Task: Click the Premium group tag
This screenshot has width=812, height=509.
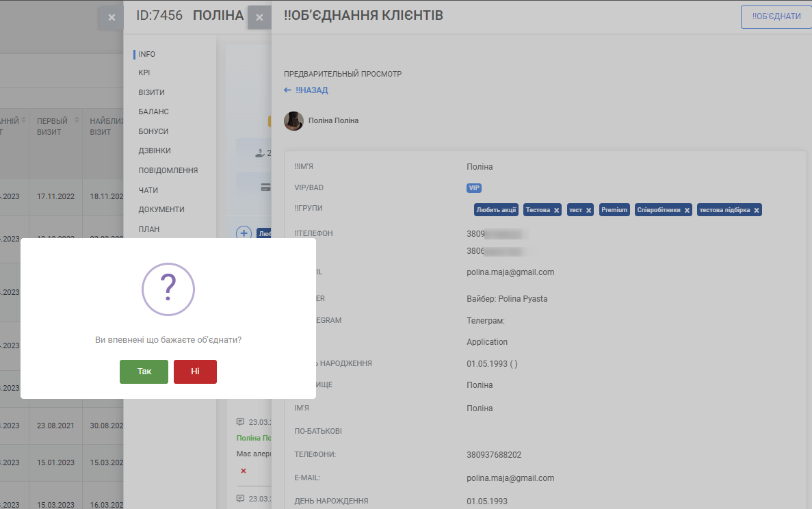Action: tap(614, 210)
